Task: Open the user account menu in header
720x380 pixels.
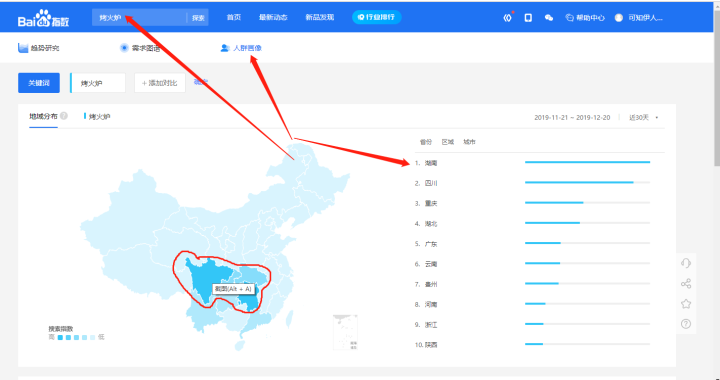Action: coord(639,18)
